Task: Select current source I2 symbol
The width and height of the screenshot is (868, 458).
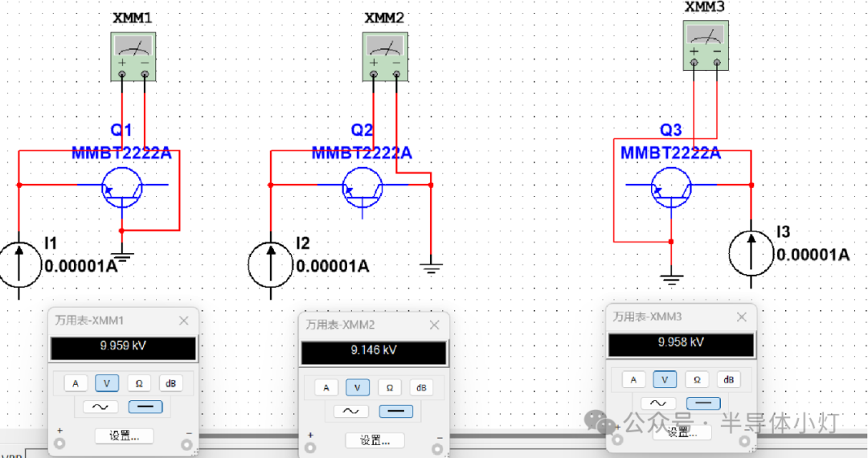Action: coord(271,265)
